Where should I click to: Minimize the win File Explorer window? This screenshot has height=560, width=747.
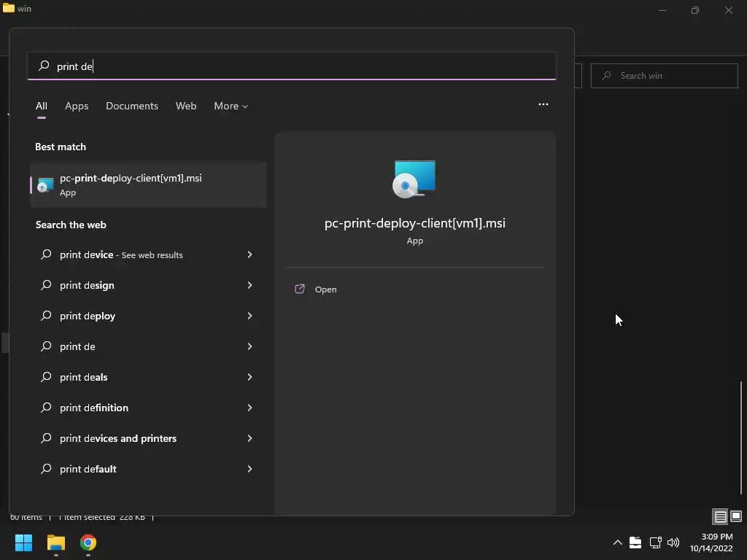[662, 10]
